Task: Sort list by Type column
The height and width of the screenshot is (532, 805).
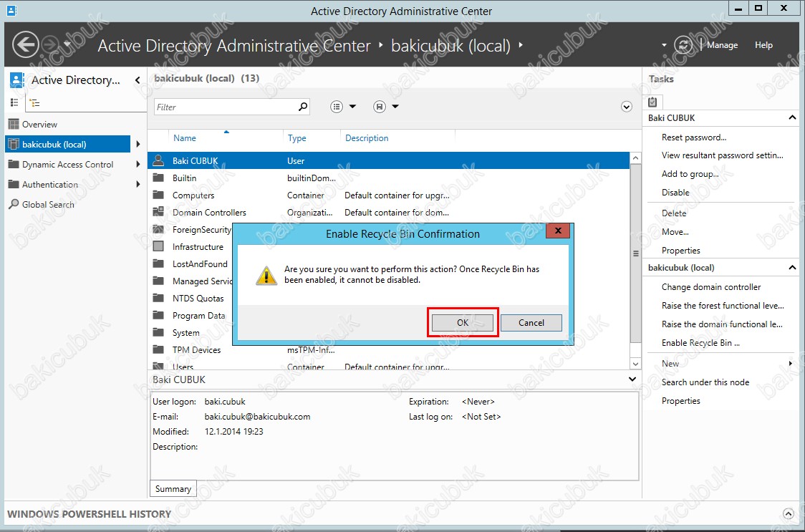Action: [x=297, y=137]
